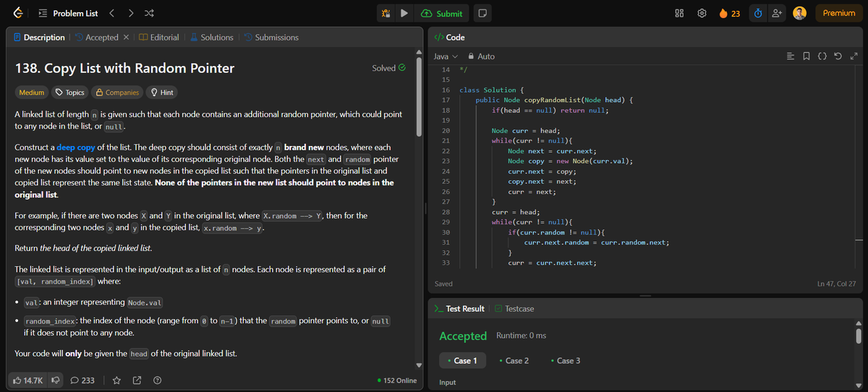Click the 152 Online indicator
This screenshot has height=392, width=868.
pos(397,380)
